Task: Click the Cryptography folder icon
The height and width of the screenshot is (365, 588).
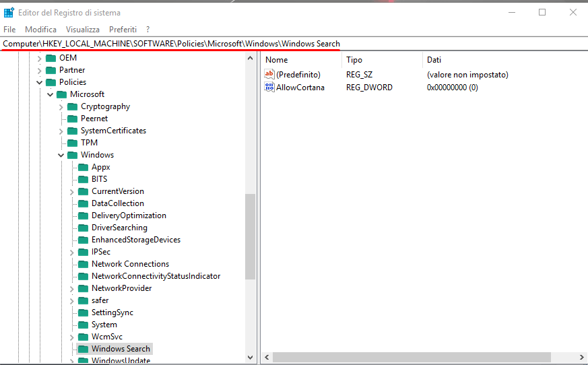Action: point(72,106)
